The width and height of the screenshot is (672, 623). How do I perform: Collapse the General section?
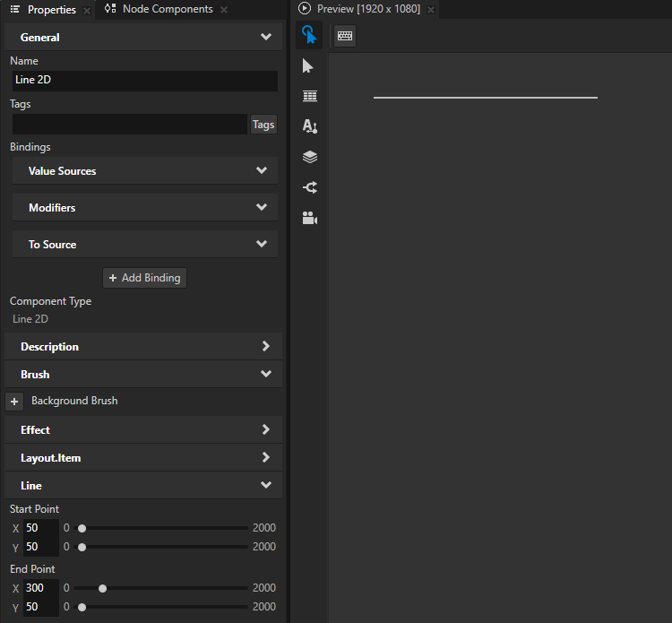pyautogui.click(x=265, y=38)
